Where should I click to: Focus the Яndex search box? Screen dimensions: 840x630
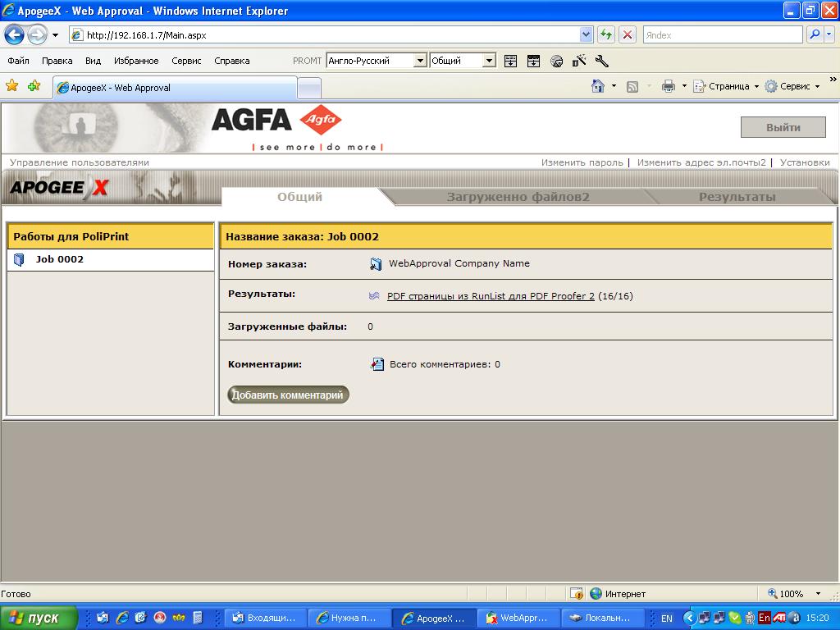[723, 35]
